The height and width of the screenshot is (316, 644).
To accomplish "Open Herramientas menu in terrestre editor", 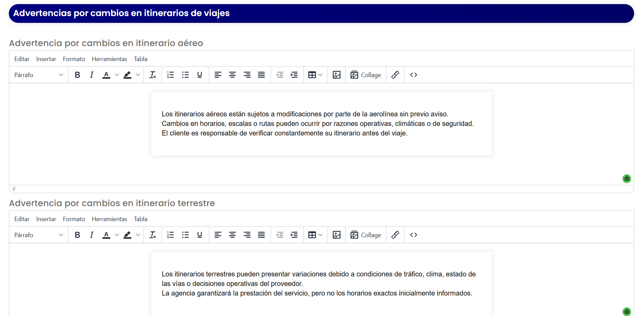I will point(109,219).
